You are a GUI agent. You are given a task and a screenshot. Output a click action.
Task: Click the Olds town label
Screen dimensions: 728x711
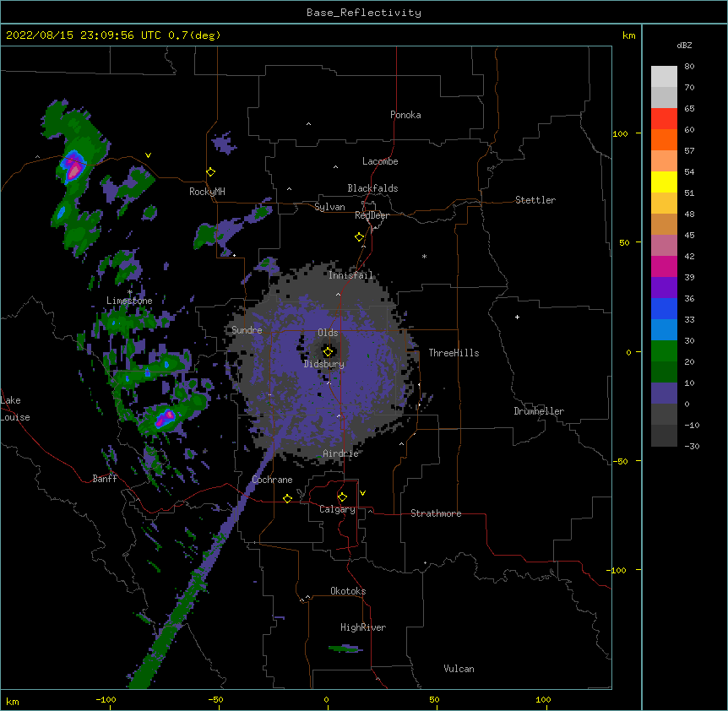(328, 333)
